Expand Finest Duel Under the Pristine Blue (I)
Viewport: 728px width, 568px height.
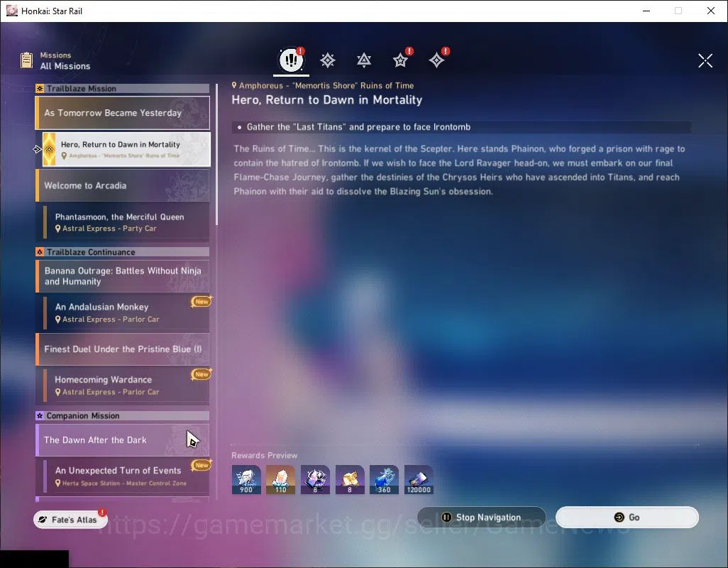pyautogui.click(x=123, y=349)
